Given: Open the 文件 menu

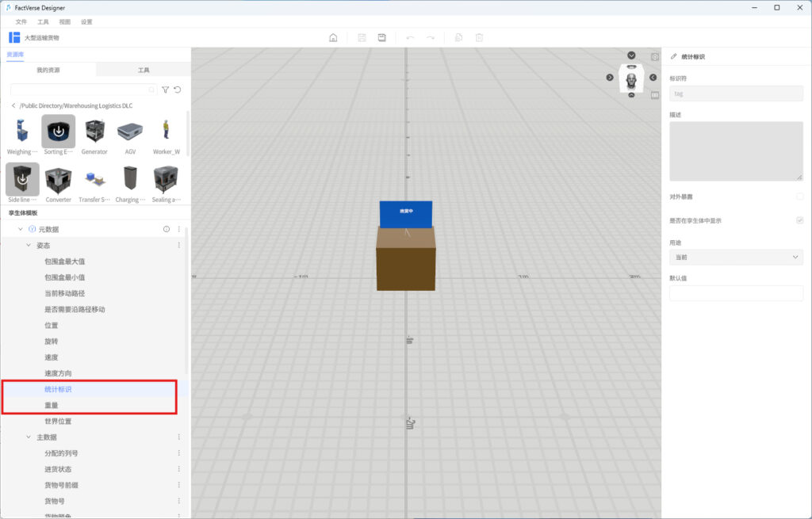Looking at the screenshot, I should tap(21, 21).
